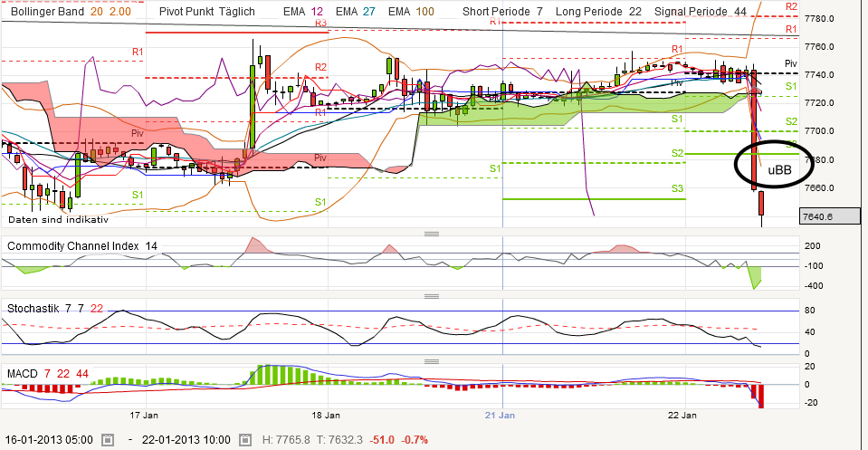Click the 7780.0 price axis label
This screenshot has width=868, height=450.
819,19
